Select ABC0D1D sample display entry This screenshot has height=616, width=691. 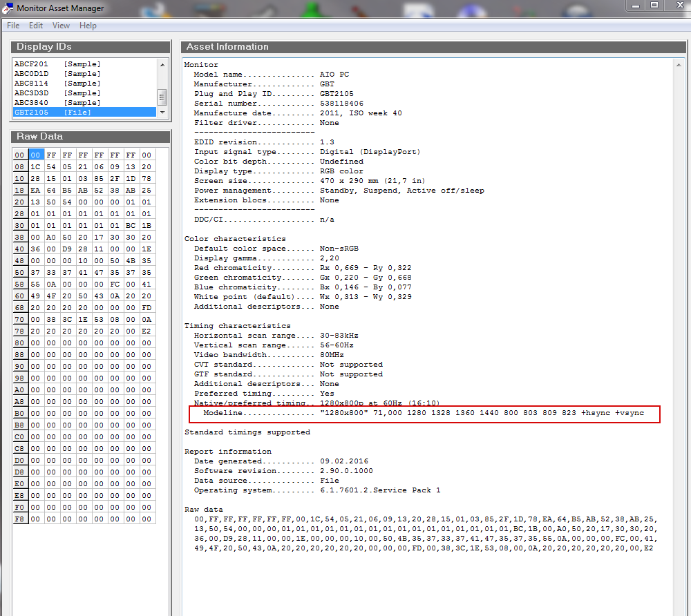pyautogui.click(x=57, y=74)
